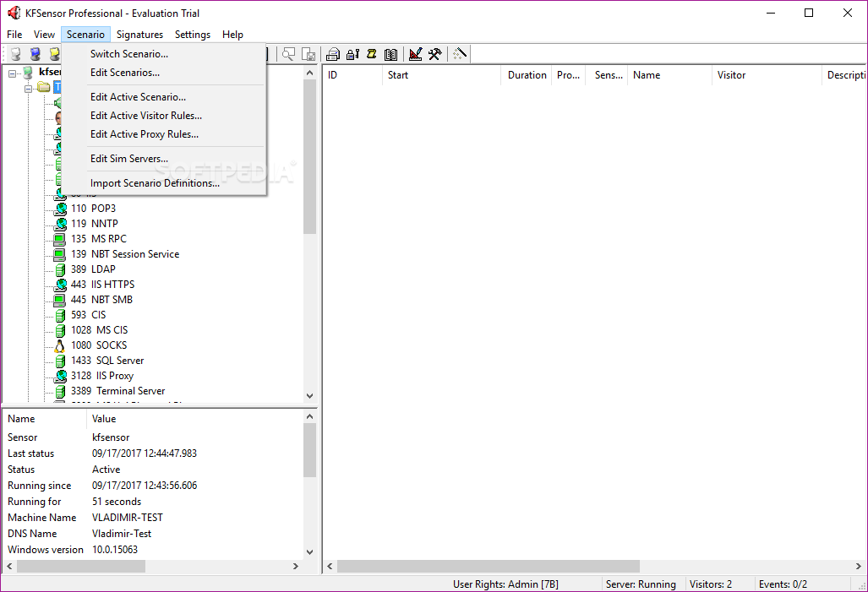Click the events list left scroll arrow
Viewport: 868px width, 592px height.
330,567
